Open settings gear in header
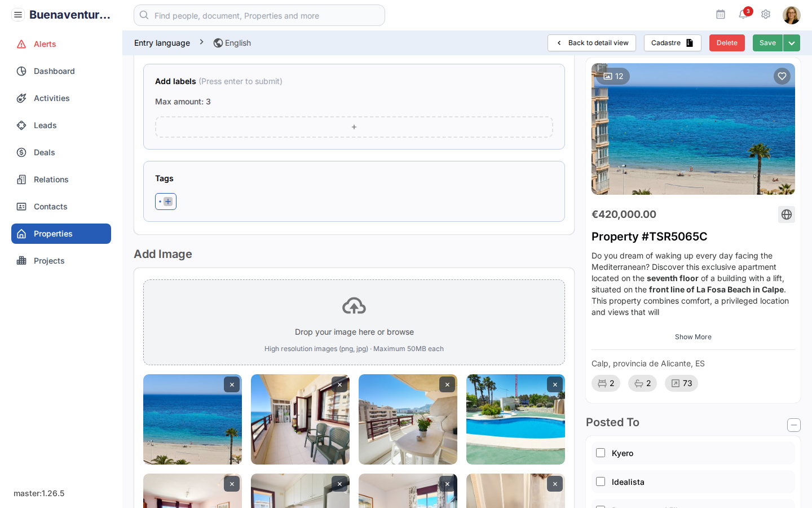The height and width of the screenshot is (508, 812). (x=766, y=15)
